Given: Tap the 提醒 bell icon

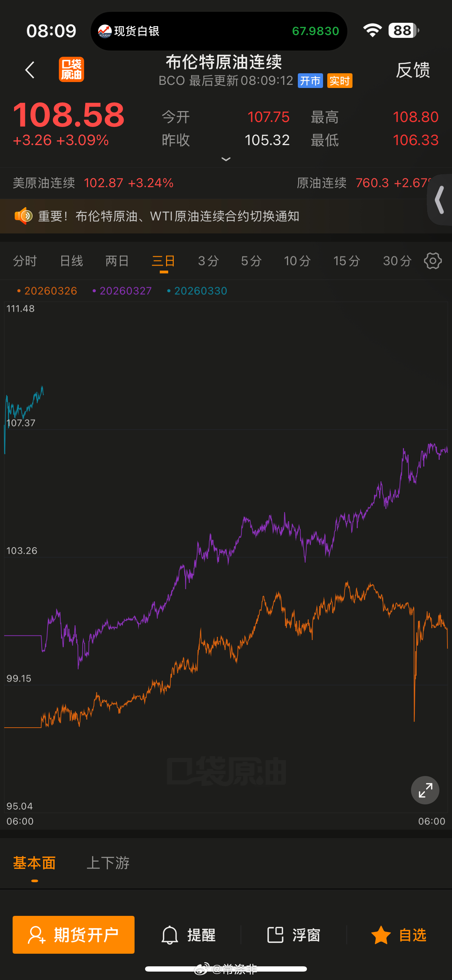Looking at the screenshot, I should click(170, 935).
